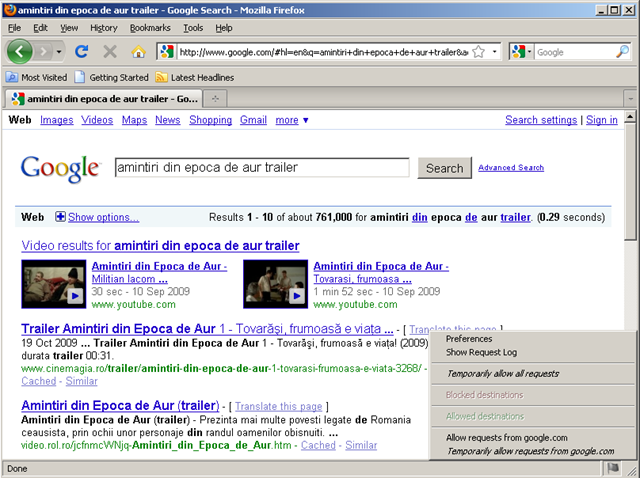The height and width of the screenshot is (478, 640).
Task: Open Search settings link
Action: [x=541, y=120]
